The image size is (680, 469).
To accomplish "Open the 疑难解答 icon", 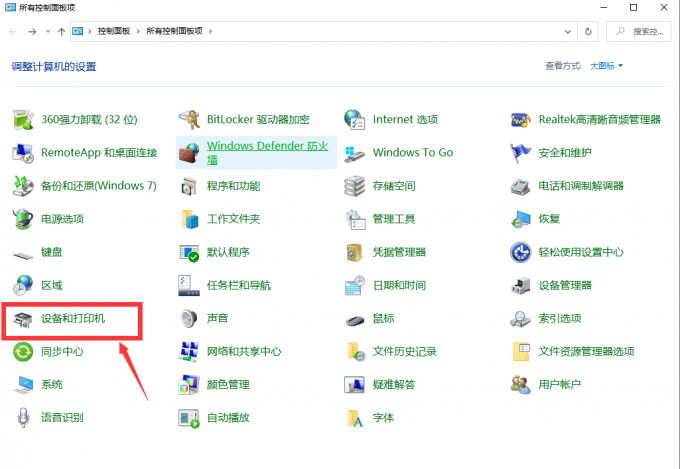I will pos(355,384).
